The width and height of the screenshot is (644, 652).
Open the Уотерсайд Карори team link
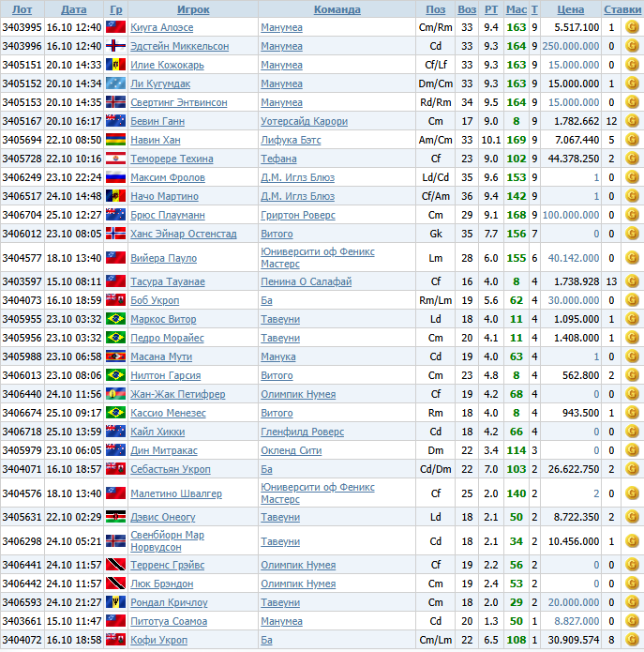tap(304, 121)
